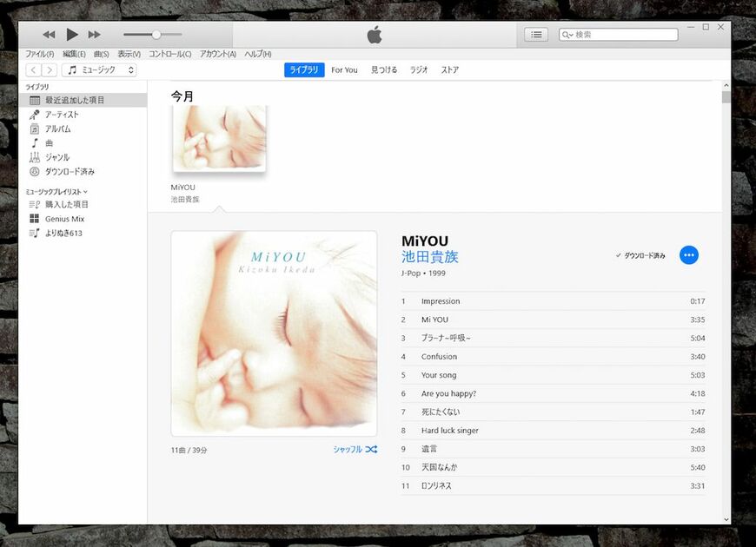Skip ahead with the fast-forward icon
Viewport: 756px width, 547px height.
[x=94, y=34]
